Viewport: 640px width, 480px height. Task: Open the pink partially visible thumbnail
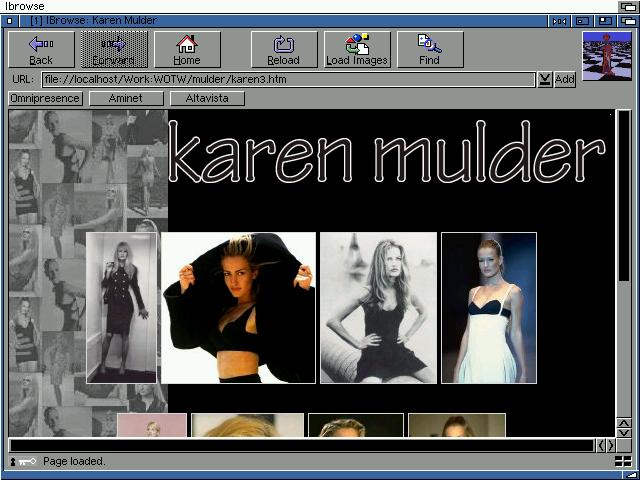point(152,425)
